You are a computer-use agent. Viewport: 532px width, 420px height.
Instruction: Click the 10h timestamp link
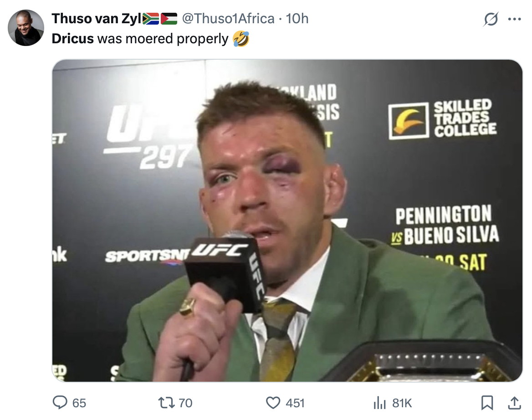[x=297, y=19]
